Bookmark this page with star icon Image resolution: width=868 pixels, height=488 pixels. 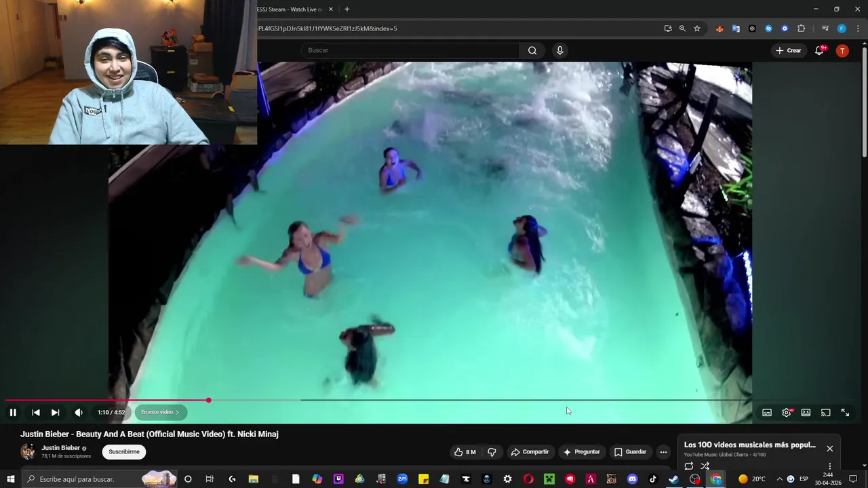pos(697,28)
